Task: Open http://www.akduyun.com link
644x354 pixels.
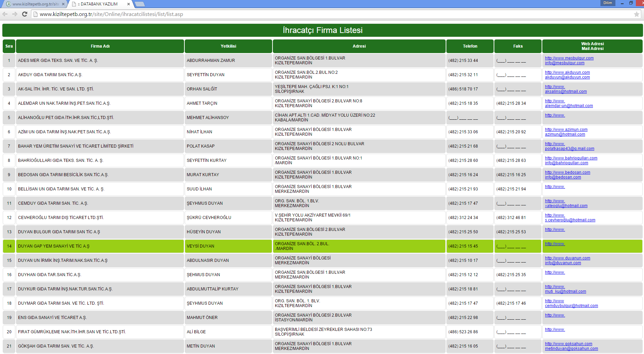Action: (x=567, y=72)
